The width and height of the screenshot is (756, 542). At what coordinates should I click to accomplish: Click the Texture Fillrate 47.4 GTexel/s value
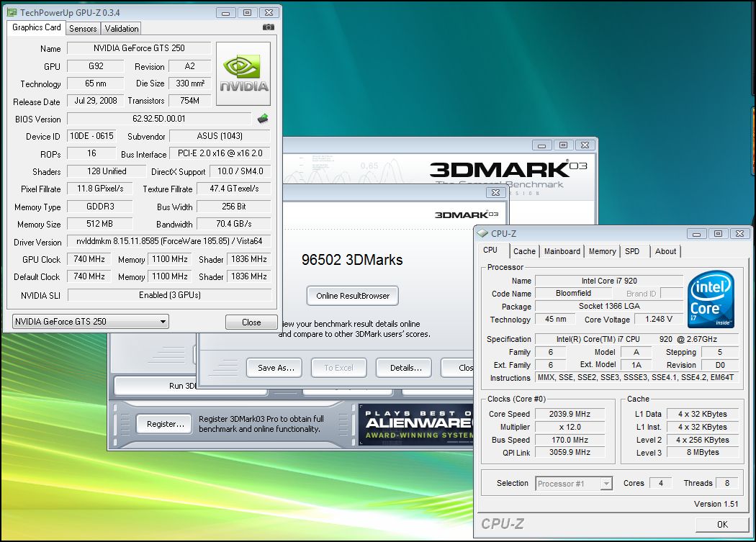tap(234, 189)
